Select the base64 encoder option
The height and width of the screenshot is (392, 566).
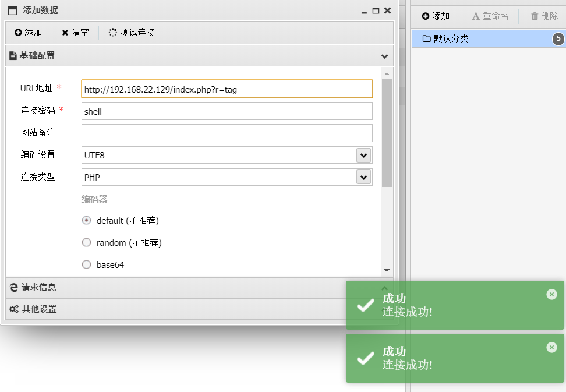pos(87,264)
